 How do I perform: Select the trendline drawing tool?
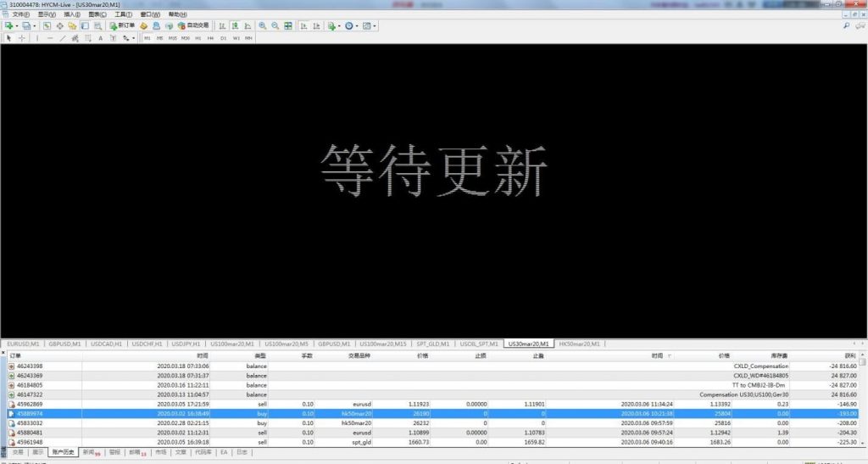click(x=63, y=38)
